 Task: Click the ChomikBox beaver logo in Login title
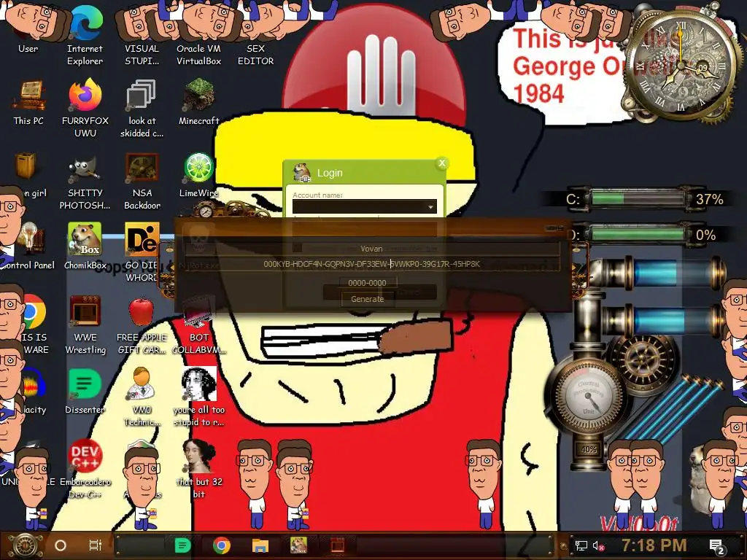pyautogui.click(x=301, y=173)
